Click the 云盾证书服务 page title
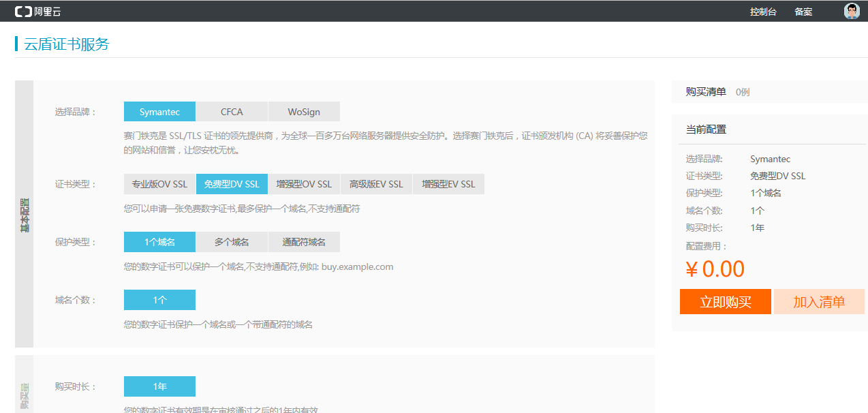The height and width of the screenshot is (413, 868). tap(67, 44)
